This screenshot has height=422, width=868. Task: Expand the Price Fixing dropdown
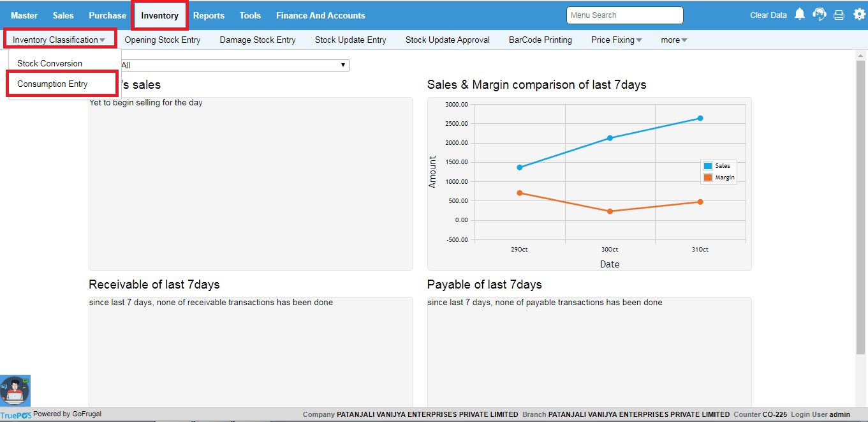point(616,40)
